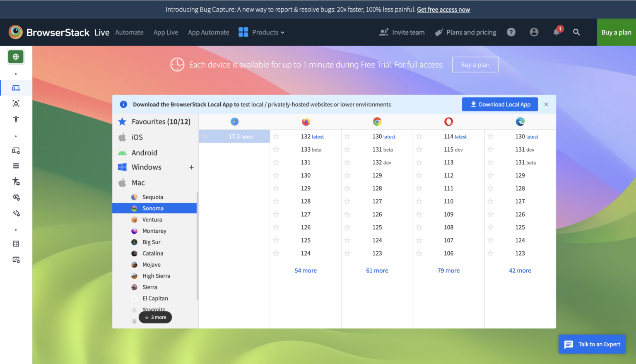Star Chrome 129 as a favourite
636x364 pixels.
[x=347, y=176]
